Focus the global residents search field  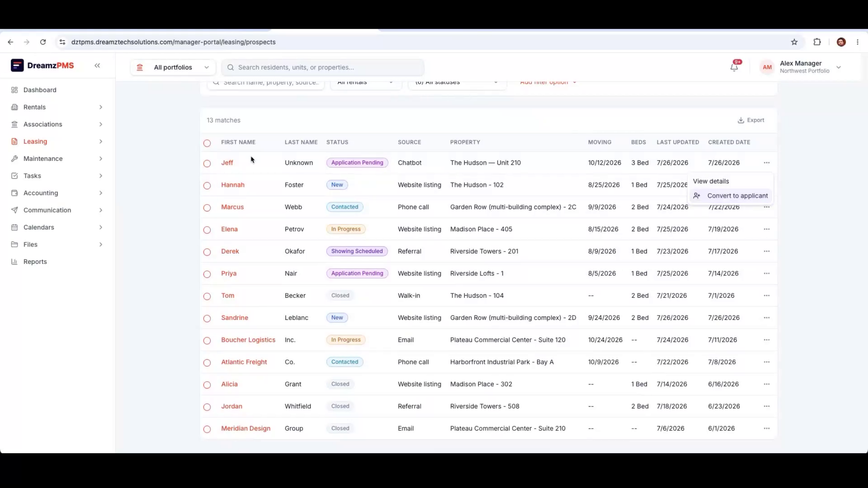pyautogui.click(x=323, y=67)
